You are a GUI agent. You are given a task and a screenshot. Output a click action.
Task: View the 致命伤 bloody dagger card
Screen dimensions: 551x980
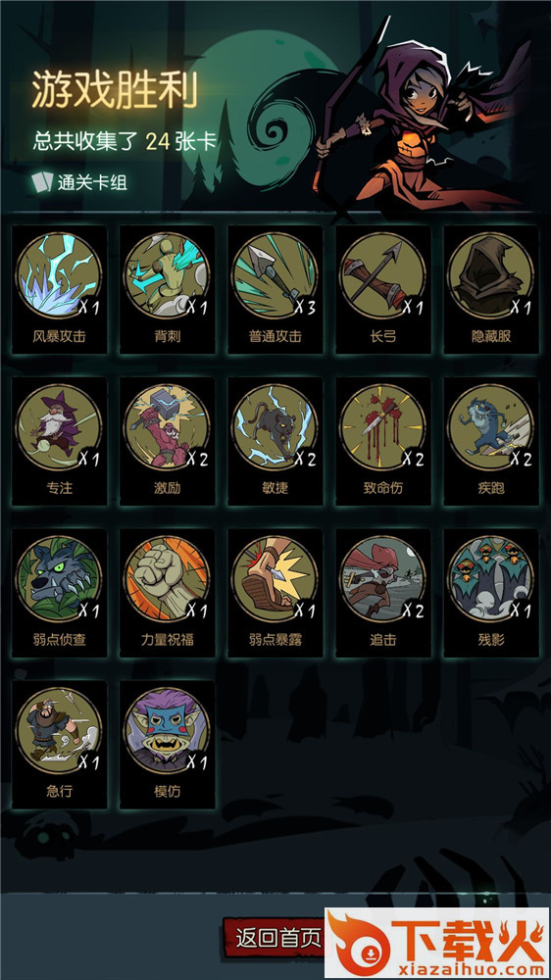382,441
